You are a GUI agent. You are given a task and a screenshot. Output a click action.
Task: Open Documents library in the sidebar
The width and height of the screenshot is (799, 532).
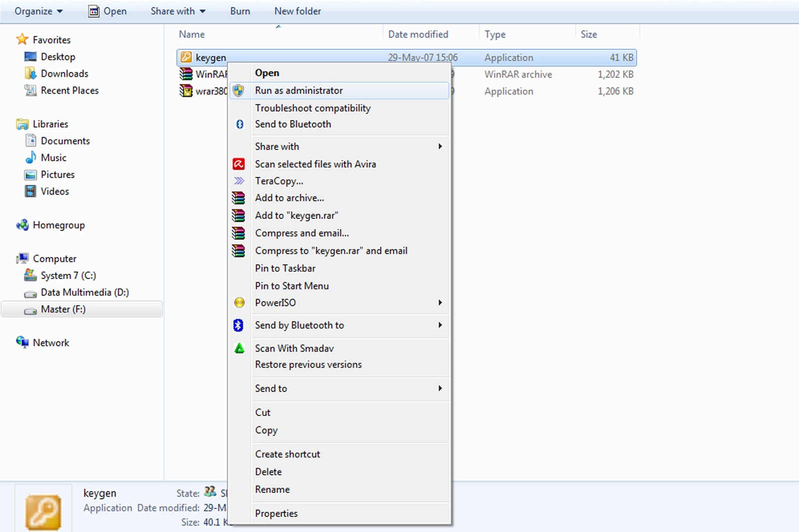point(65,141)
